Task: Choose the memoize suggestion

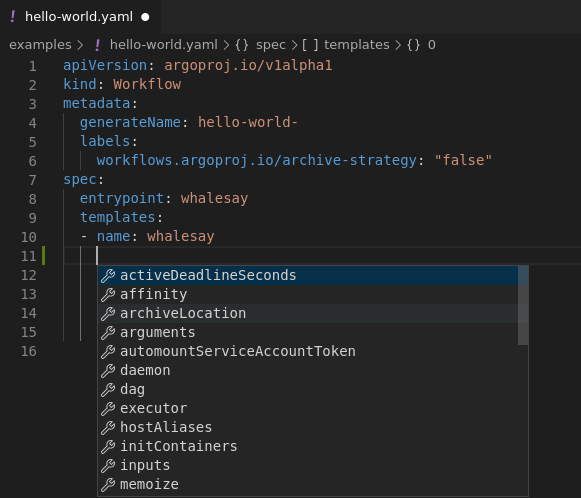Action: [308, 484]
